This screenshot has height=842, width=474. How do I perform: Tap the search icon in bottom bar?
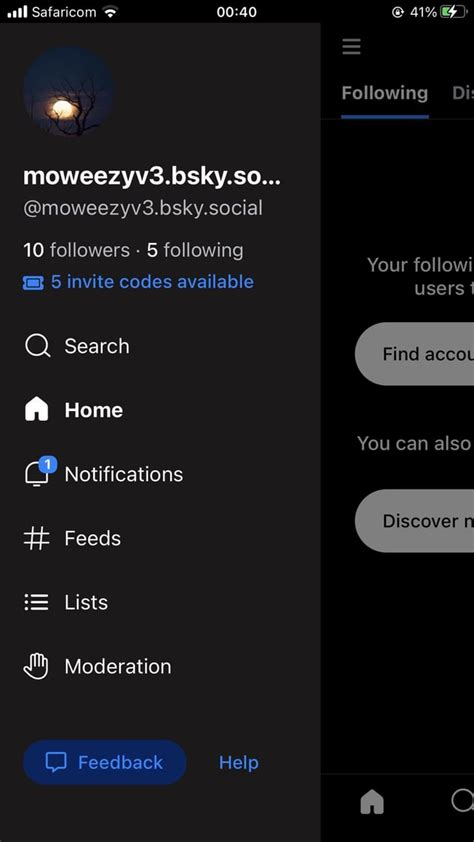[462, 801]
